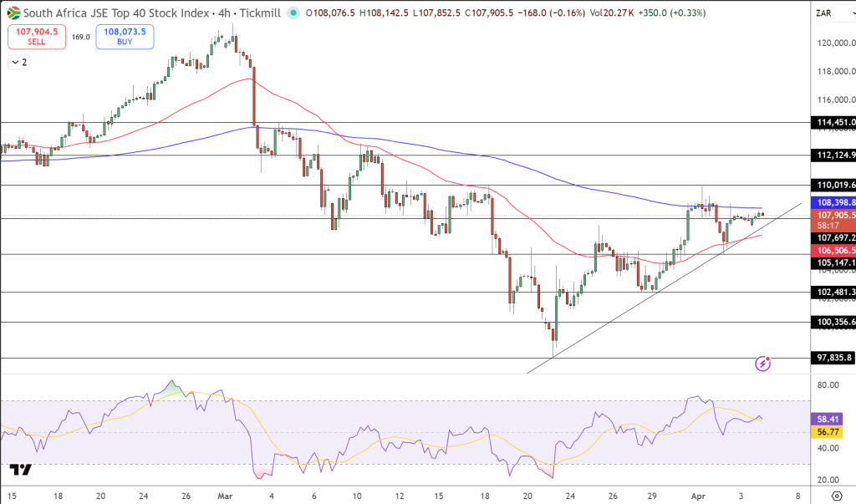856x504 pixels.
Task: Select the Mar label on time axis
Action: point(224,495)
